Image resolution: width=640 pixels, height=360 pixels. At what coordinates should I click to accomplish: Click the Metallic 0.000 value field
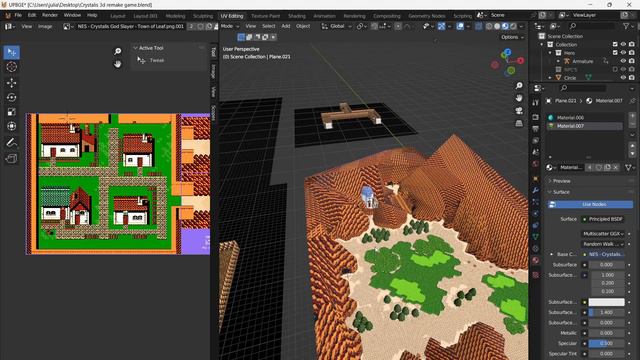pyautogui.click(x=606, y=333)
